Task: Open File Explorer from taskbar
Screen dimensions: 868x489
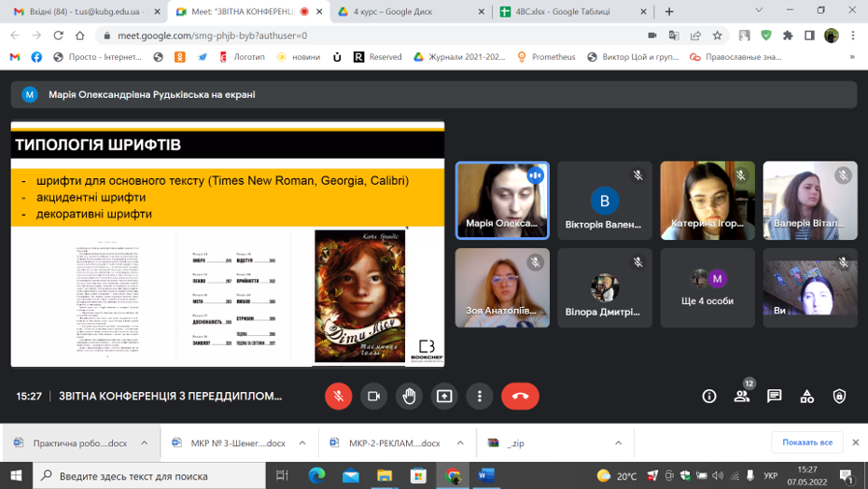Action: point(385,476)
